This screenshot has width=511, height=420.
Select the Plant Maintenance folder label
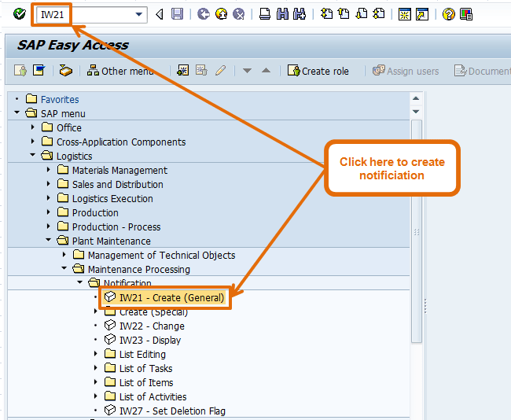111,241
